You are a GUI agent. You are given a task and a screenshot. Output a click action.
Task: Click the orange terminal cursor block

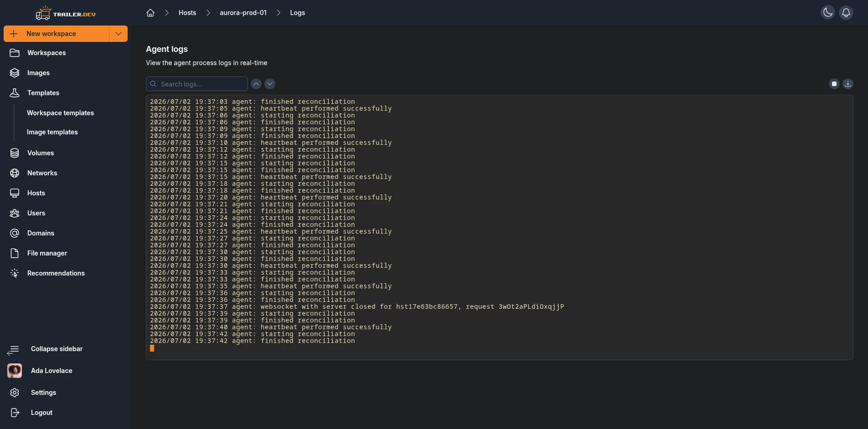pyautogui.click(x=152, y=348)
